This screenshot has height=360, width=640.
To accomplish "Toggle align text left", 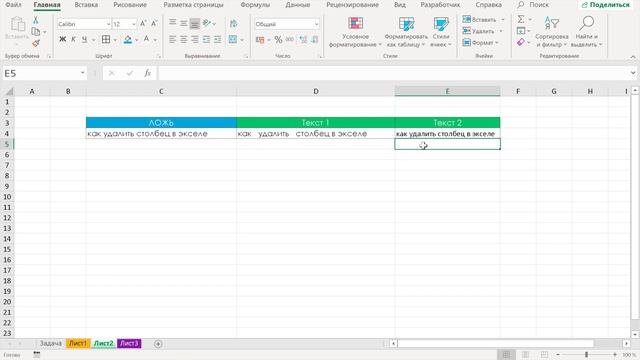I will click(x=173, y=39).
